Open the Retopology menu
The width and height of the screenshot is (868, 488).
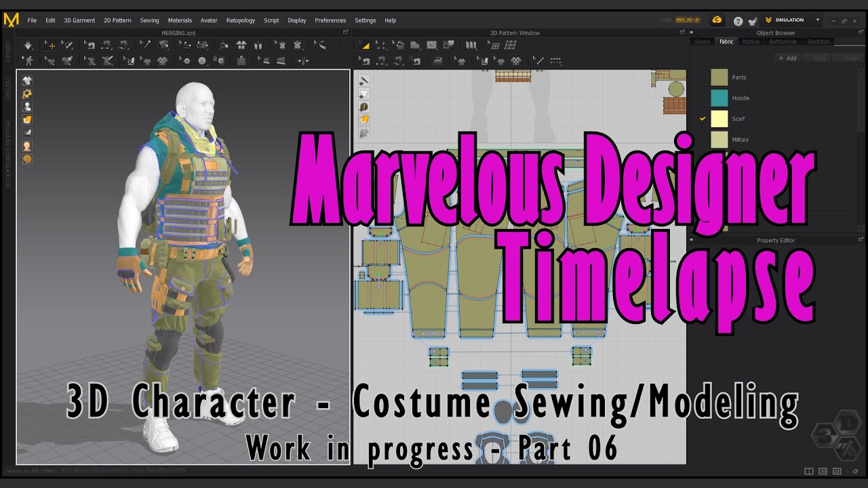241,20
